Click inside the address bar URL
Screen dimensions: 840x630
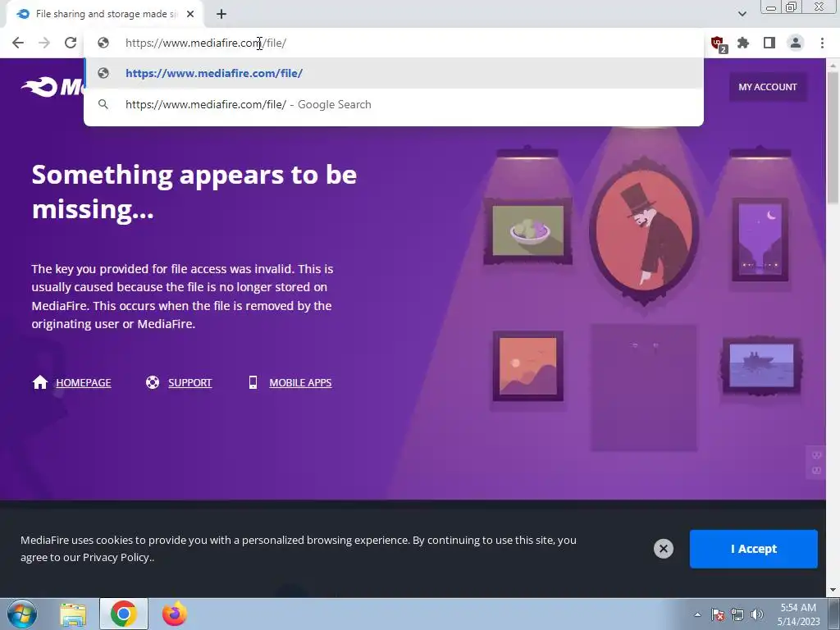[206, 43]
